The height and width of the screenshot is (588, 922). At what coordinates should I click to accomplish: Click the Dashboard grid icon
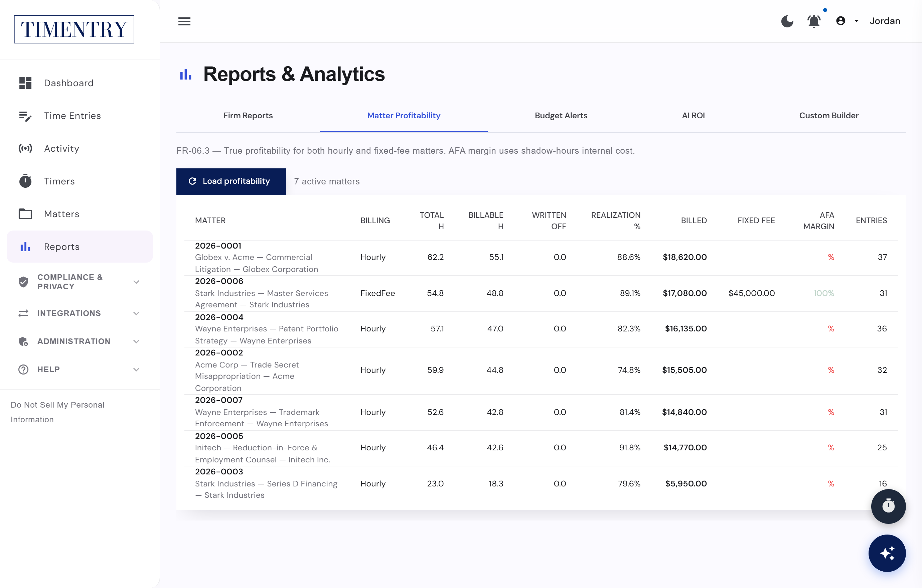(25, 83)
